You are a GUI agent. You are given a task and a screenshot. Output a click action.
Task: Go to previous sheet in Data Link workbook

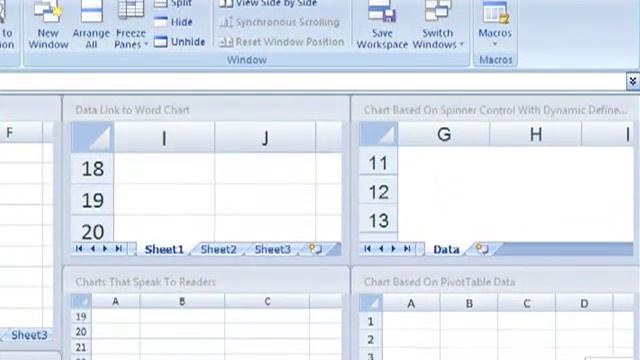click(x=93, y=249)
